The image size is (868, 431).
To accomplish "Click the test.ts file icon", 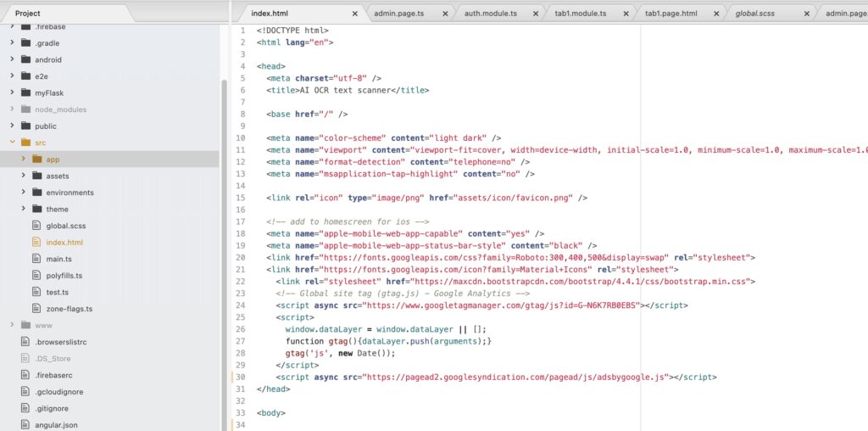I will click(x=36, y=292).
